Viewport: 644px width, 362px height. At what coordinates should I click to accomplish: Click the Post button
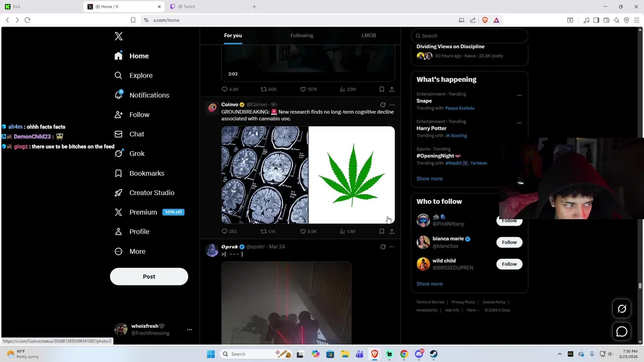[x=149, y=277]
